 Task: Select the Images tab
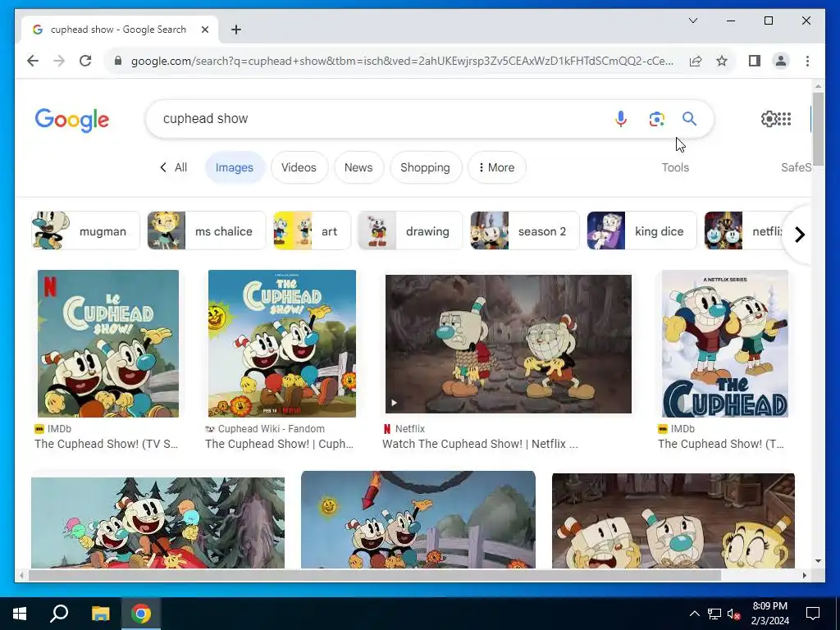pyautogui.click(x=234, y=167)
